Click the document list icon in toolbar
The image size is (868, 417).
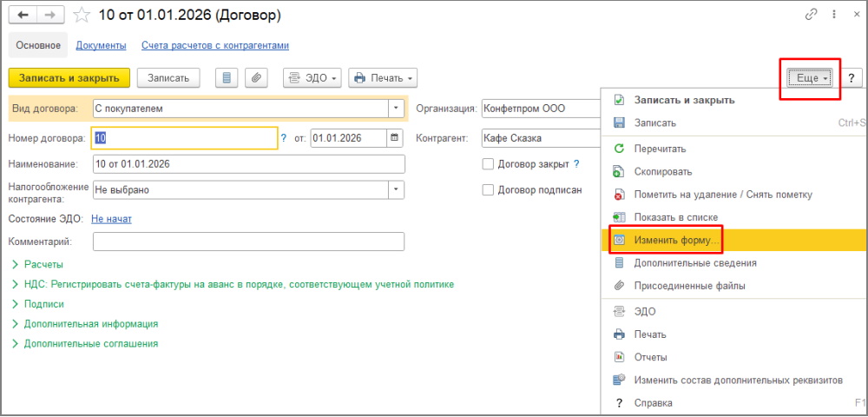pyautogui.click(x=227, y=77)
